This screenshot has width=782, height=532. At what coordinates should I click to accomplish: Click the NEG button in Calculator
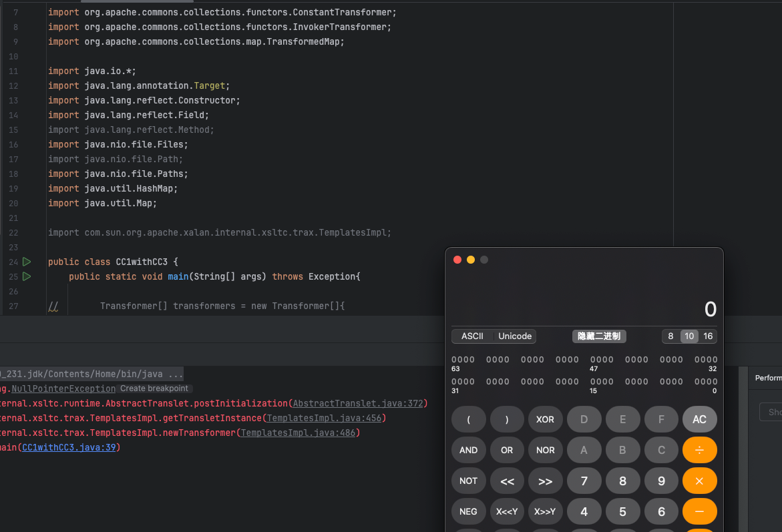pyautogui.click(x=468, y=511)
